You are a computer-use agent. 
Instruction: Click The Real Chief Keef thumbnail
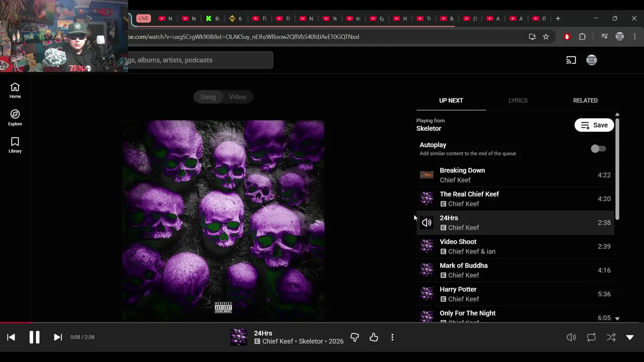pyautogui.click(x=427, y=199)
